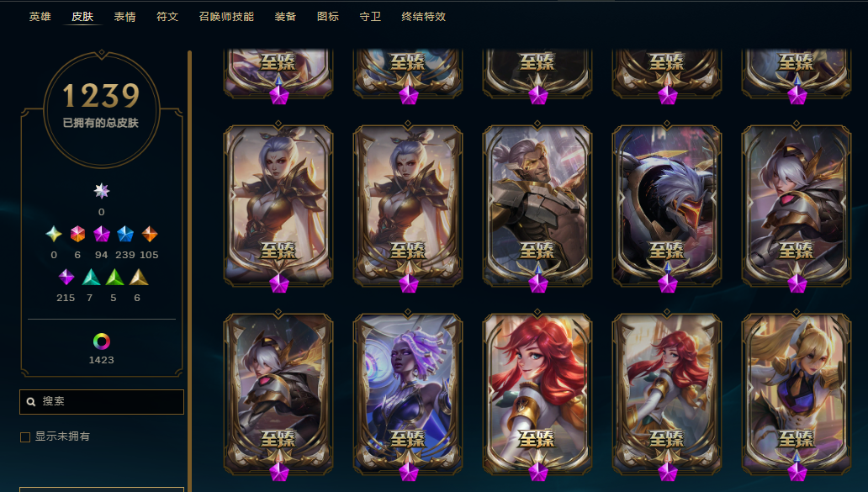Click the purple diamond icon above 215
This screenshot has height=492, width=868.
tap(66, 278)
